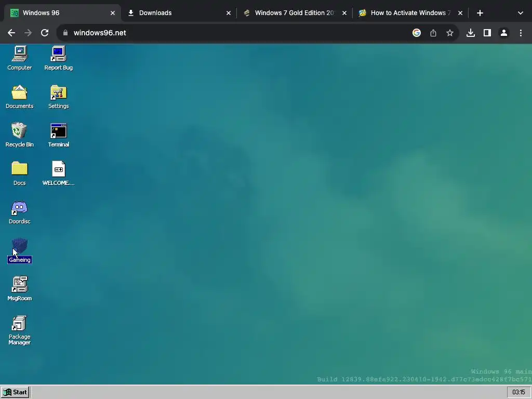Screen dimensions: 532x399
Task: Reload the windows96.net page
Action: [45, 33]
